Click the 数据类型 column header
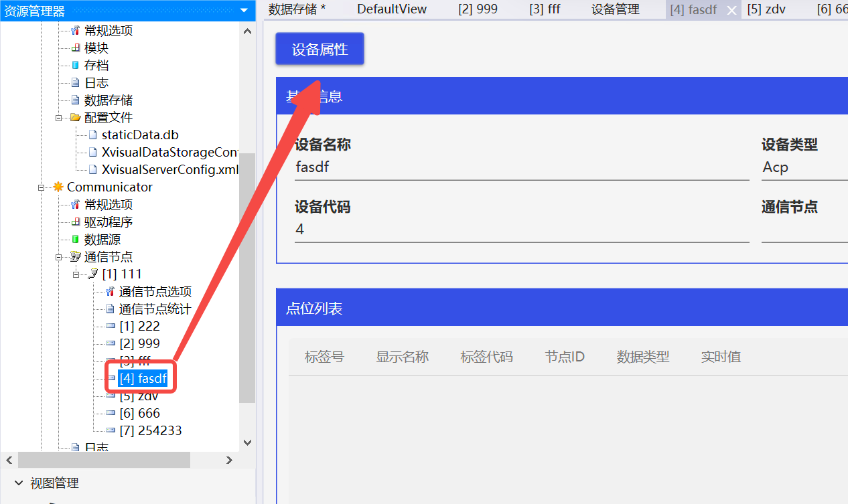Screen dimensions: 848x504 [643, 357]
